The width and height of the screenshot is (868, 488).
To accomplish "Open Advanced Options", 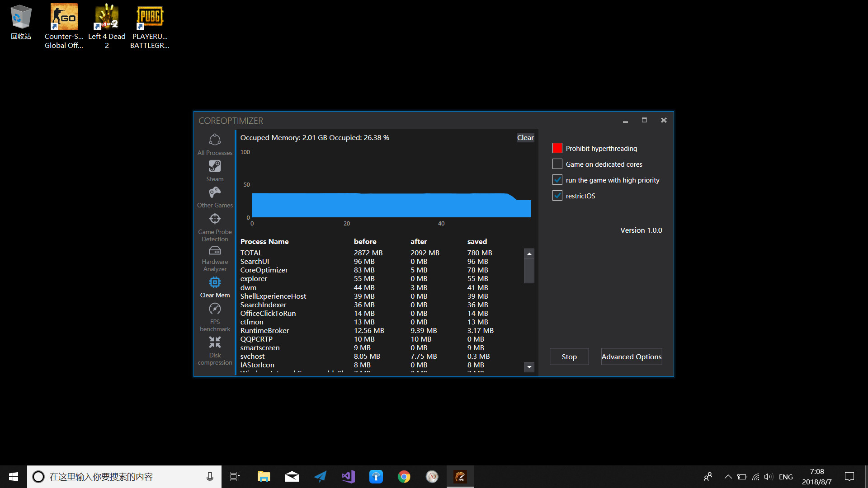I will click(x=631, y=357).
